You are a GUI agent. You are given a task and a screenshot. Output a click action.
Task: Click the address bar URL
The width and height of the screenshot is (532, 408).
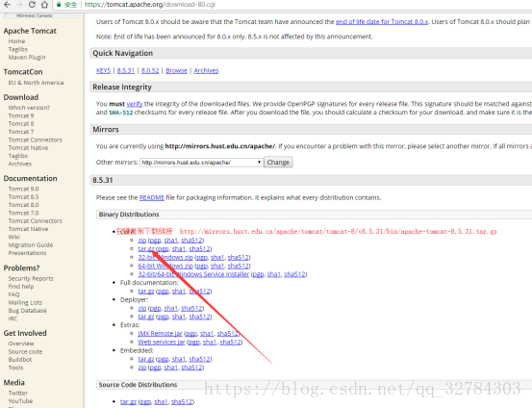point(150,5)
